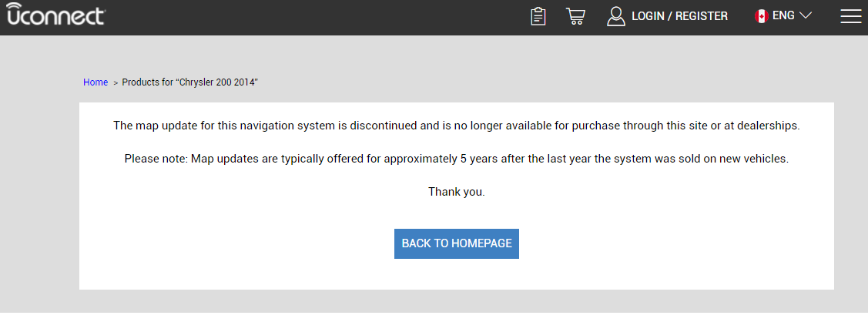Open the shopping cart

point(576,16)
